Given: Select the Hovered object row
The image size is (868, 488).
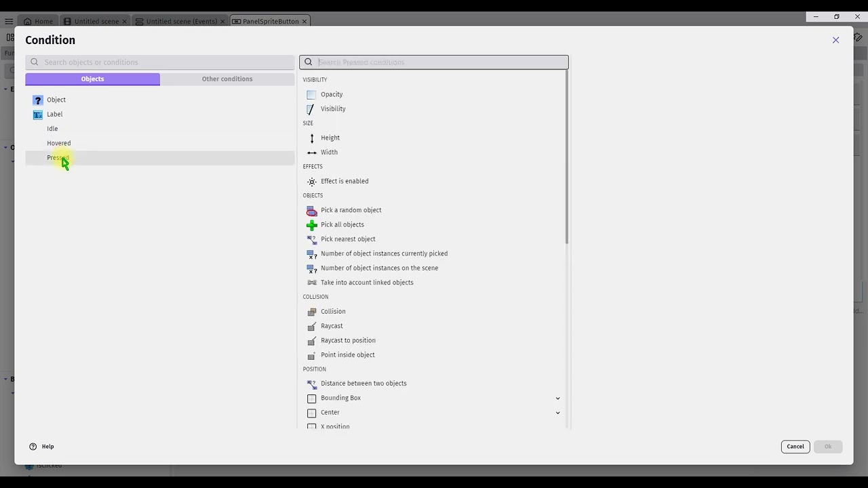Looking at the screenshot, I should [160, 143].
